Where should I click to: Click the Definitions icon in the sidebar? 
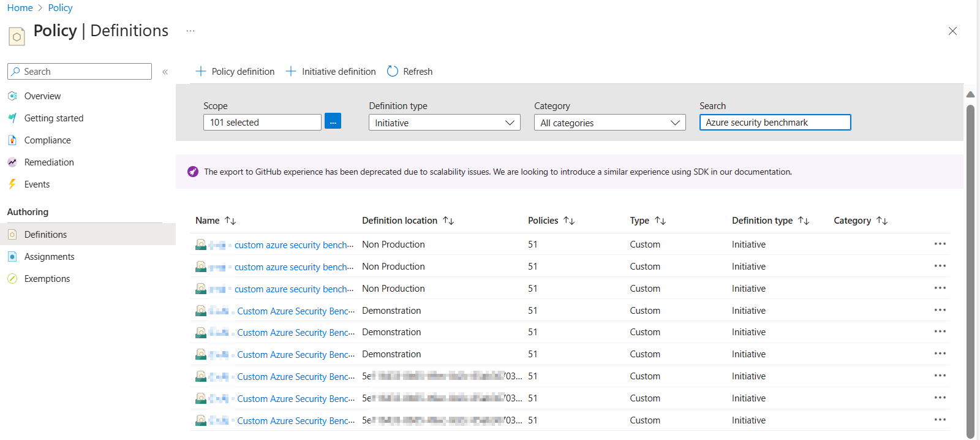12,235
